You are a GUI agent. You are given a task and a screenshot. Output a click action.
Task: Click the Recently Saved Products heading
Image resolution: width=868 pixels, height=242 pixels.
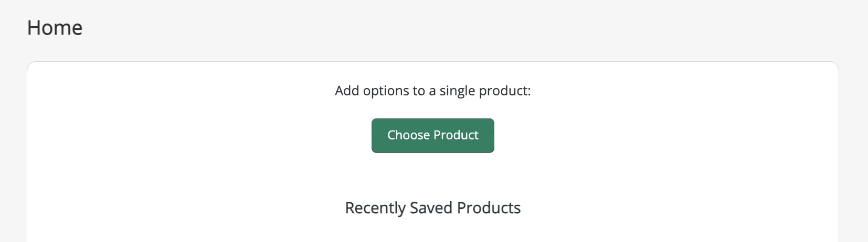tap(432, 208)
